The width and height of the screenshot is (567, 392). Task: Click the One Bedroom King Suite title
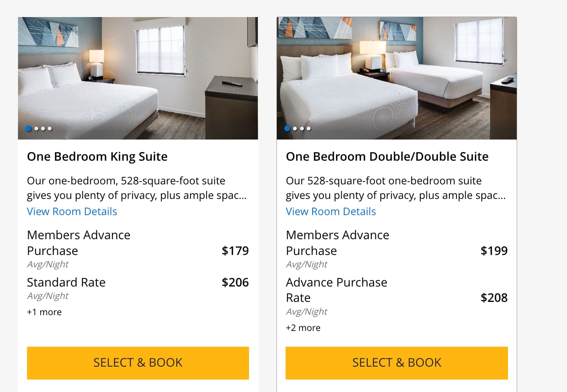click(97, 157)
